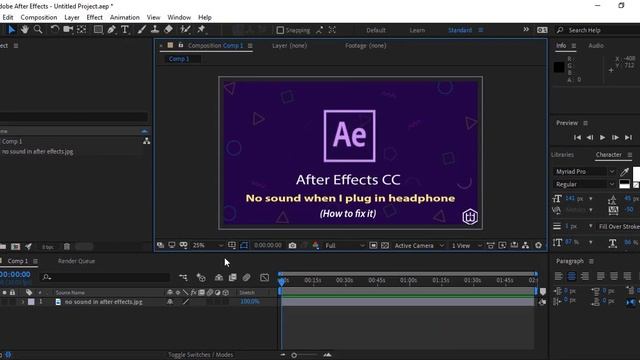Open the 25% magnification dropdown
Image resolution: width=640 pixels, height=360 pixels.
(x=207, y=245)
